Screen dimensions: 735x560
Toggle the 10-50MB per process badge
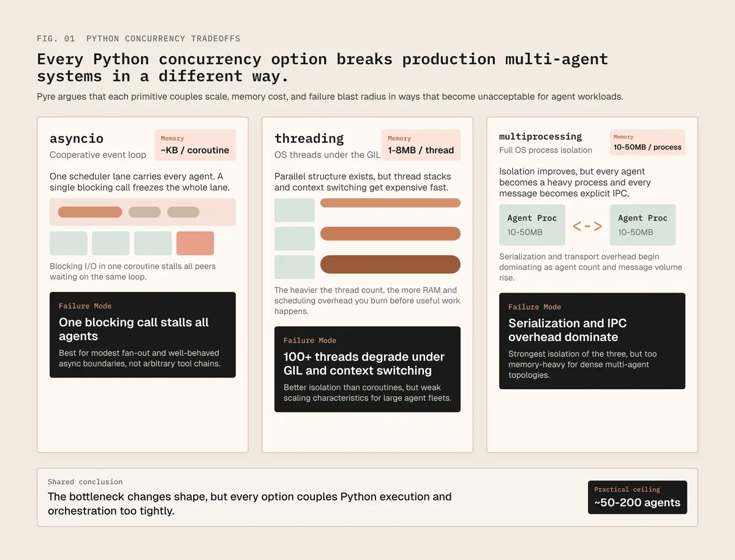[647, 142]
